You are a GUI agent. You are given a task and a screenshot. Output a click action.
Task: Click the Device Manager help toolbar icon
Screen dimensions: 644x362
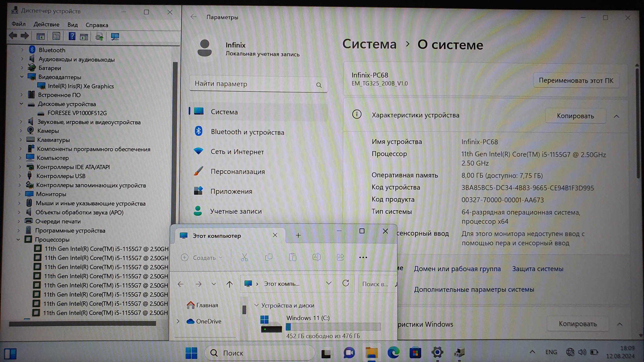[72, 36]
